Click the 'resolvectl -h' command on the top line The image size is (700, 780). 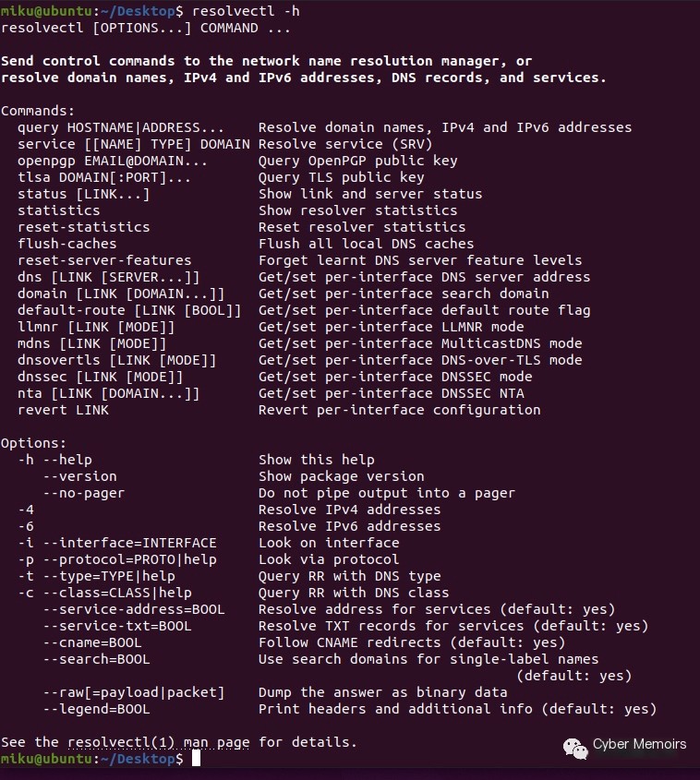[246, 11]
